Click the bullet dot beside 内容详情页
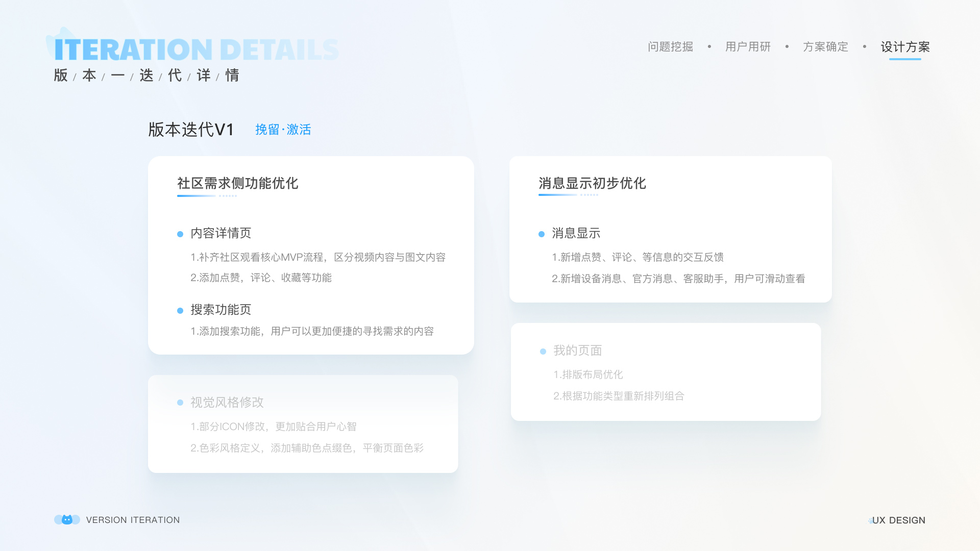980x551 pixels. pos(180,234)
